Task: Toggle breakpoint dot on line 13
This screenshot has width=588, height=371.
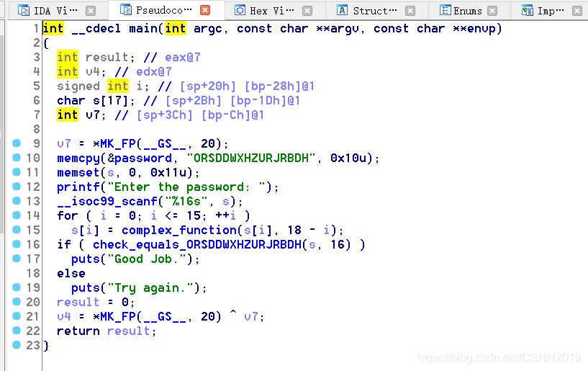Action: [x=17, y=201]
